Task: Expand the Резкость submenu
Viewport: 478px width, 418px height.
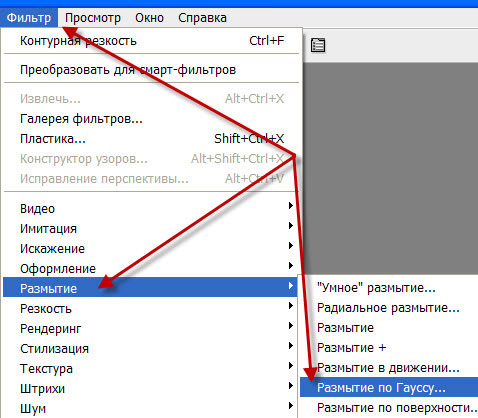Action: point(150,309)
